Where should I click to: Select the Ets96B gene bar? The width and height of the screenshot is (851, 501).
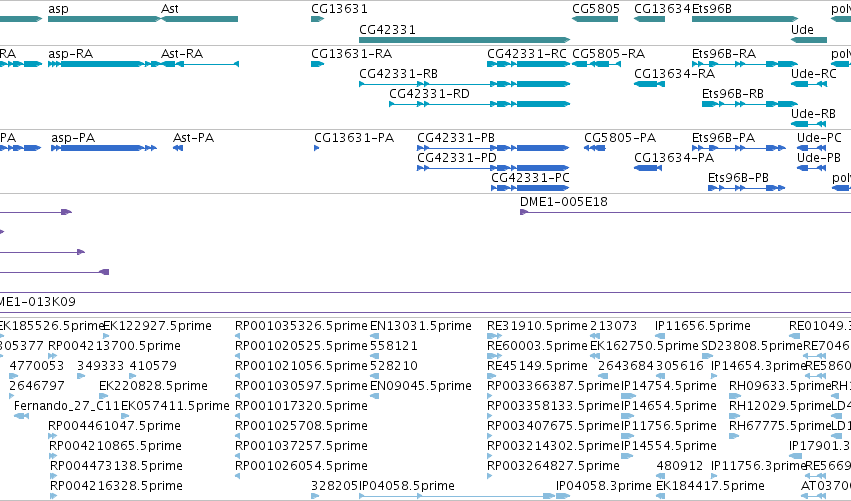745,19
